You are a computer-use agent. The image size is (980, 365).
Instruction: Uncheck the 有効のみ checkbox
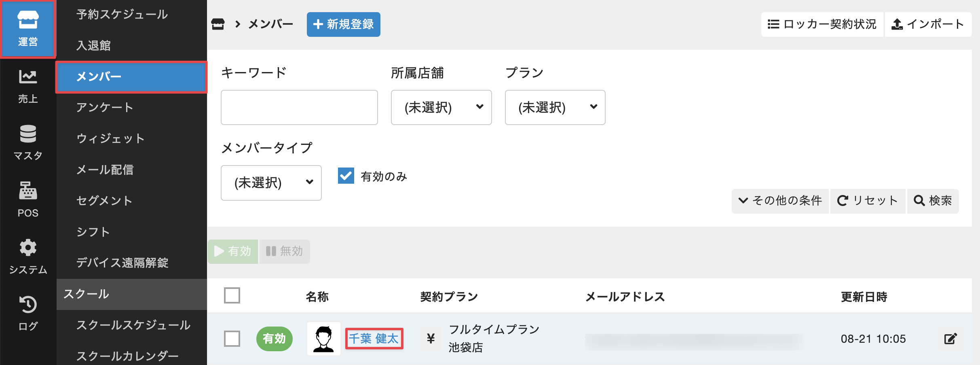click(346, 176)
